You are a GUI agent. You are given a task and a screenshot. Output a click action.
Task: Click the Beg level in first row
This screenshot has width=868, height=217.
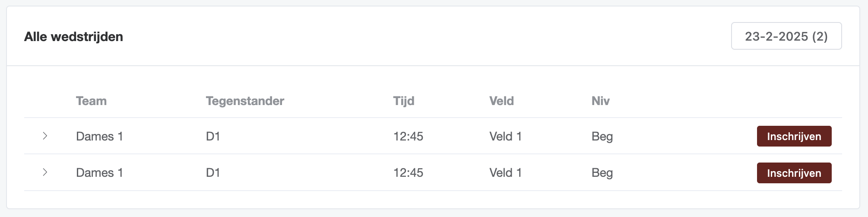(602, 137)
